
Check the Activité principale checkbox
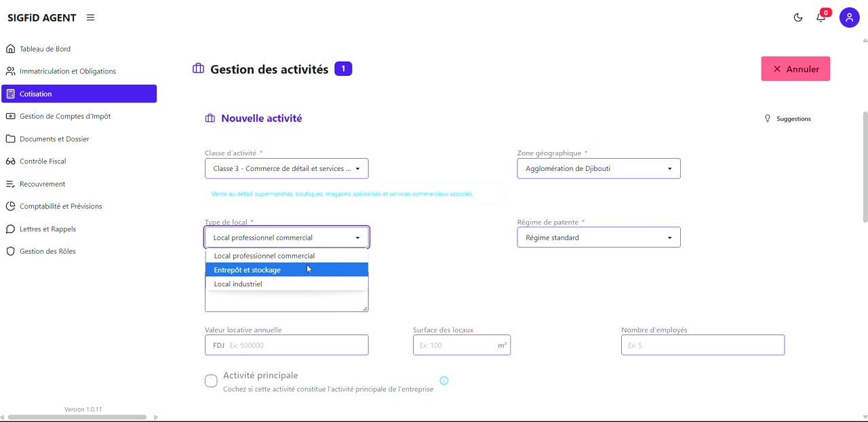[x=211, y=381]
